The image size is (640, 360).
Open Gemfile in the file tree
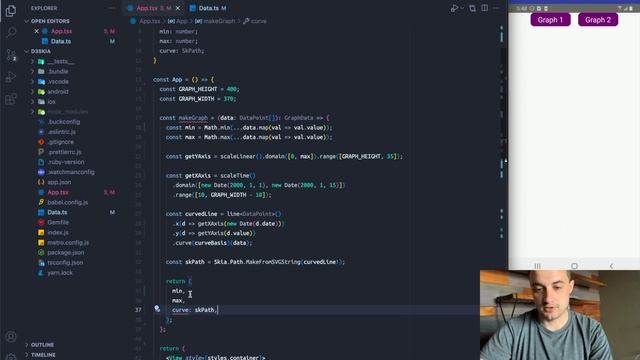click(58, 222)
